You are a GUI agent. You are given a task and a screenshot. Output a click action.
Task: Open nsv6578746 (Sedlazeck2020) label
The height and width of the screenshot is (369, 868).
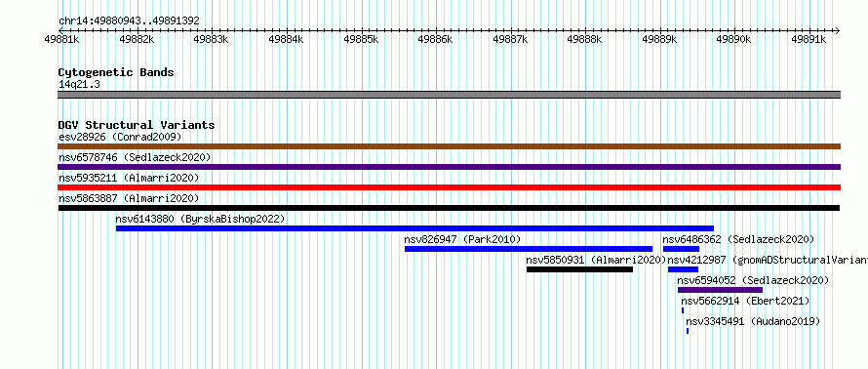135,157
